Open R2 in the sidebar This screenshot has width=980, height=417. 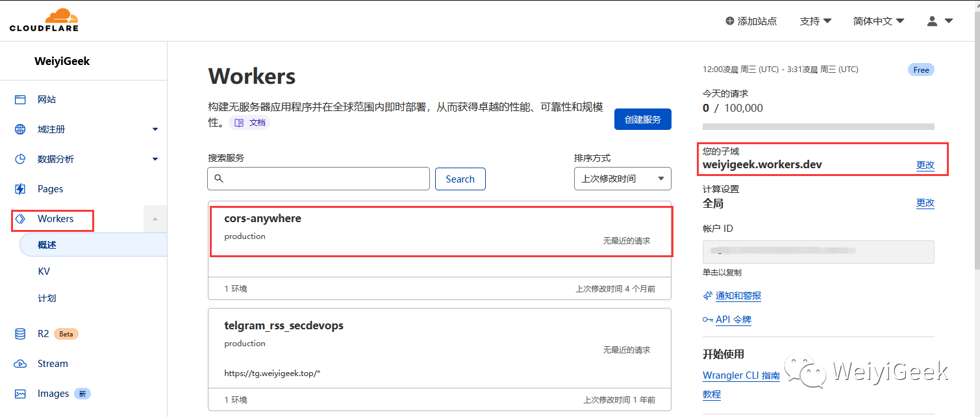coord(43,334)
